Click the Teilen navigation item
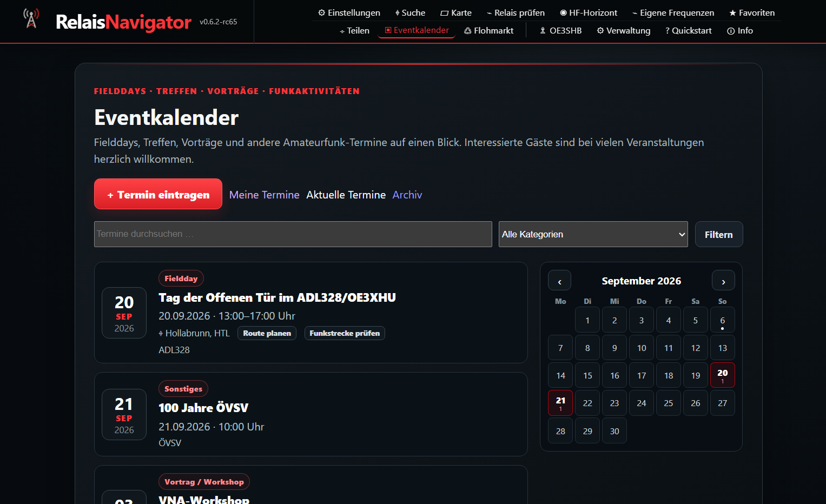The height and width of the screenshot is (504, 826). click(354, 30)
